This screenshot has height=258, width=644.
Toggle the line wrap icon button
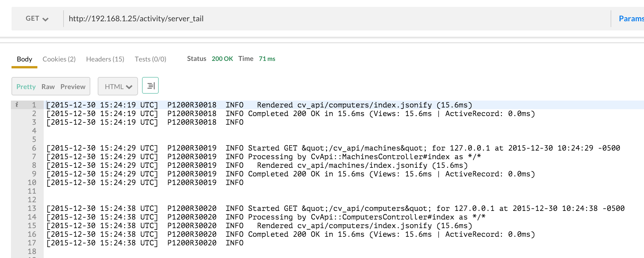(150, 86)
